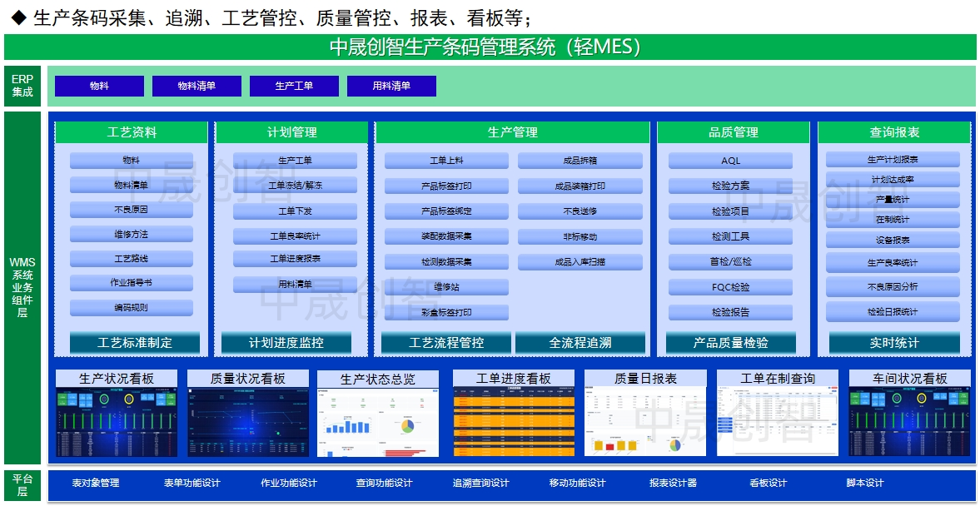
Task: Open 检测数据采集 item
Action: click(446, 262)
